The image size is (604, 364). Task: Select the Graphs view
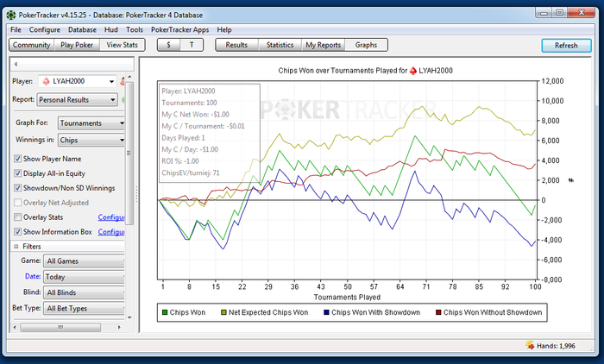(x=366, y=45)
